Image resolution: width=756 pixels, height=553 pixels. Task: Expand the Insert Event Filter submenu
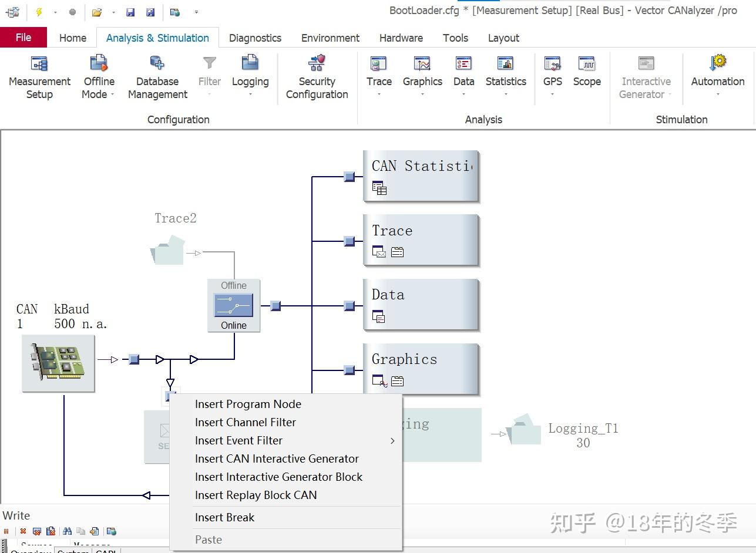[x=392, y=440]
